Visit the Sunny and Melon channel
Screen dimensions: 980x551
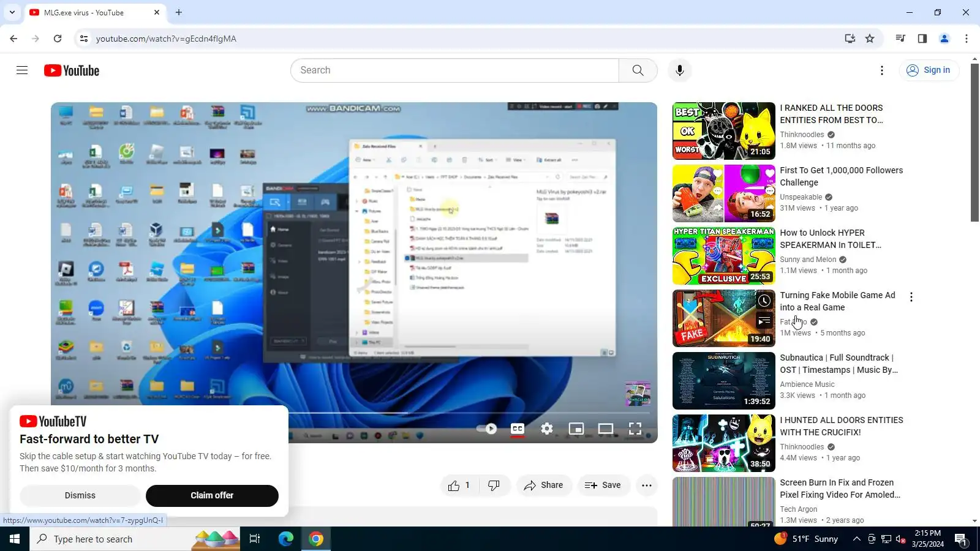[808, 260]
